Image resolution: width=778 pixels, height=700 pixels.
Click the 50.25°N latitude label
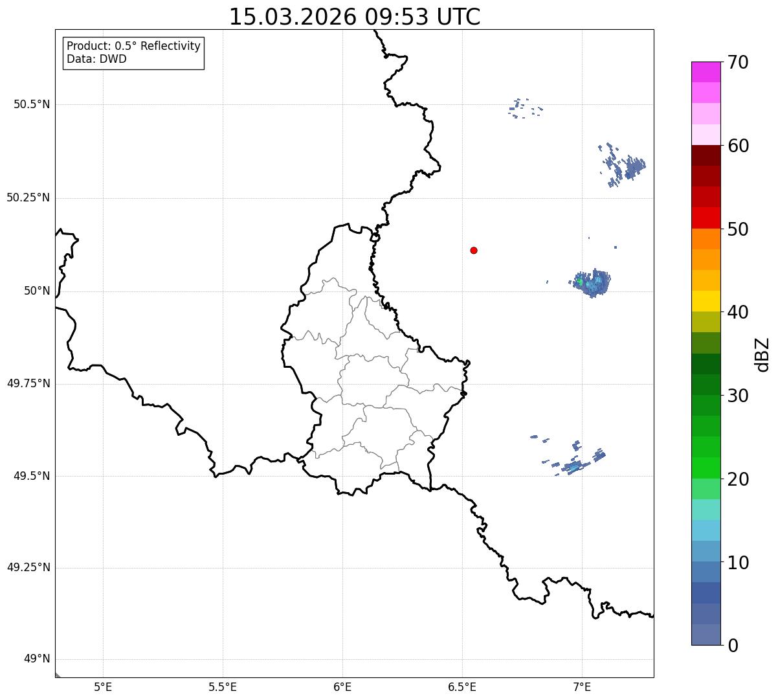(28, 198)
